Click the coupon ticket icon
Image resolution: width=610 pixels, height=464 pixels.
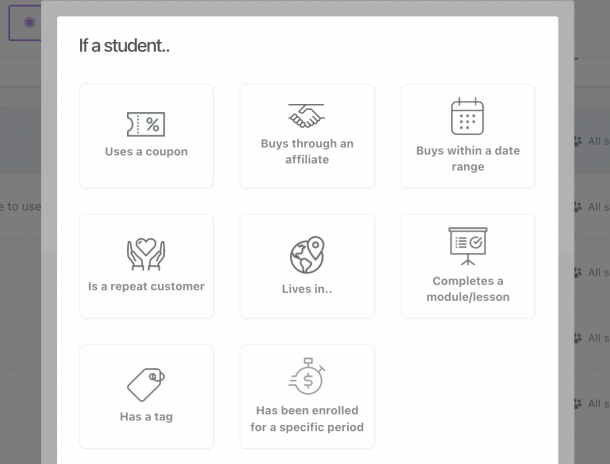click(x=146, y=124)
